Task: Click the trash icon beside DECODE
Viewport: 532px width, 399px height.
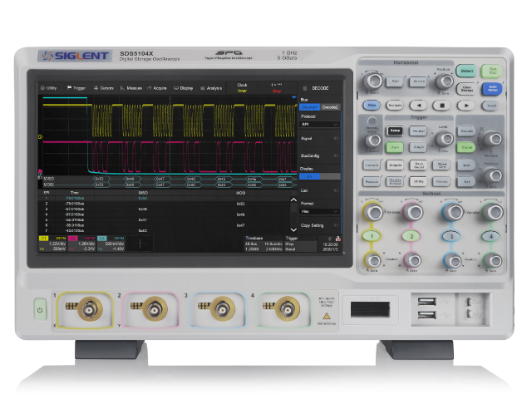Action: click(x=305, y=88)
